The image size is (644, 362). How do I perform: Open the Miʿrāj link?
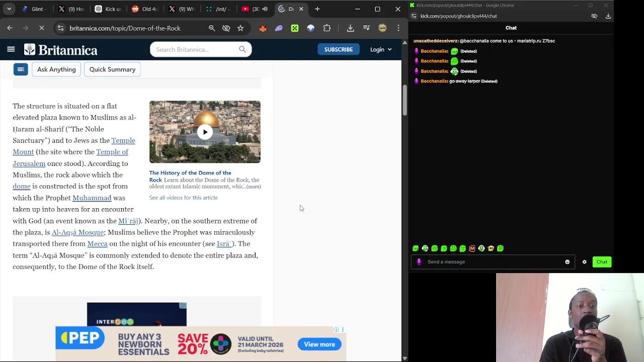click(128, 221)
